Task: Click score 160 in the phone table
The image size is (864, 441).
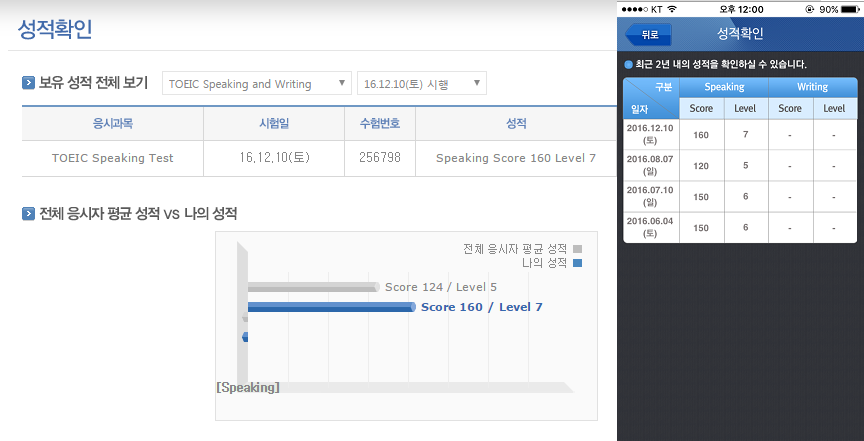Action: tap(701, 135)
